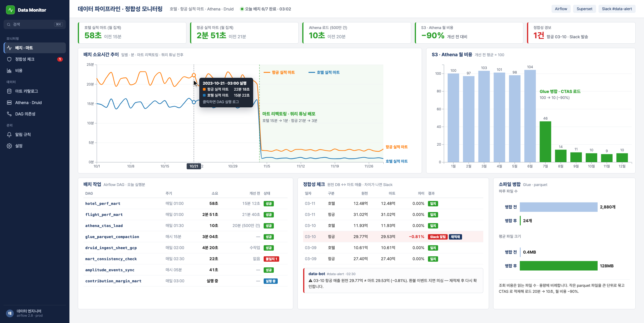This screenshot has width=644, height=323.
Task: Click the 배치 · 마트 pulse icon
Action: click(x=9, y=48)
